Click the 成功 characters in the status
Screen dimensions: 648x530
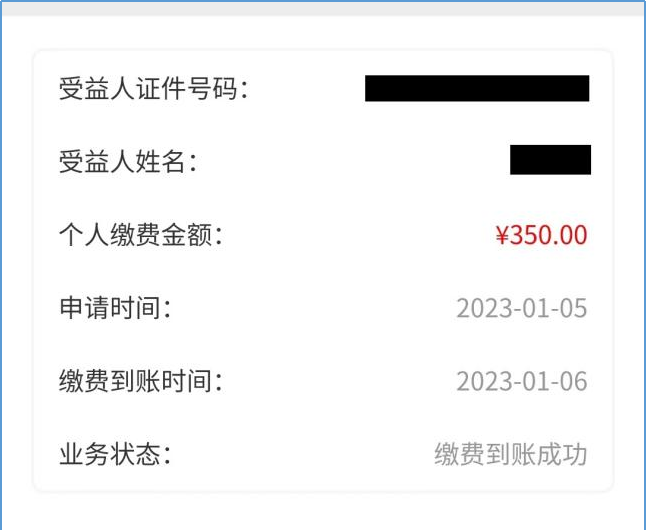562,454
